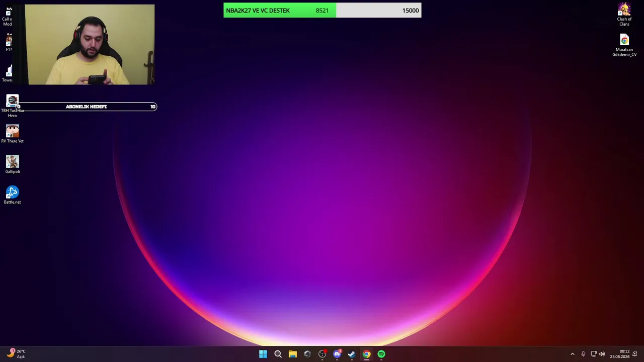
Task: Open Steam from the taskbar
Action: tap(352, 354)
